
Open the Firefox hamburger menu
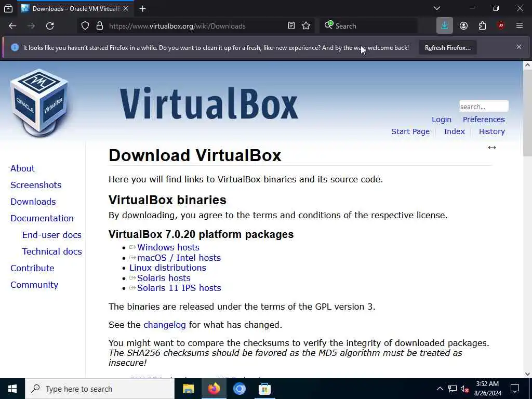[x=520, y=26]
